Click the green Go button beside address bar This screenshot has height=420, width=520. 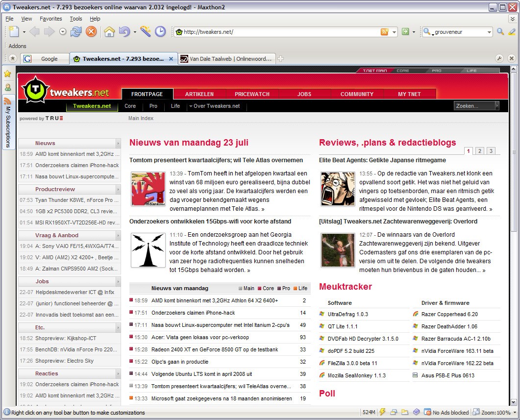405,32
